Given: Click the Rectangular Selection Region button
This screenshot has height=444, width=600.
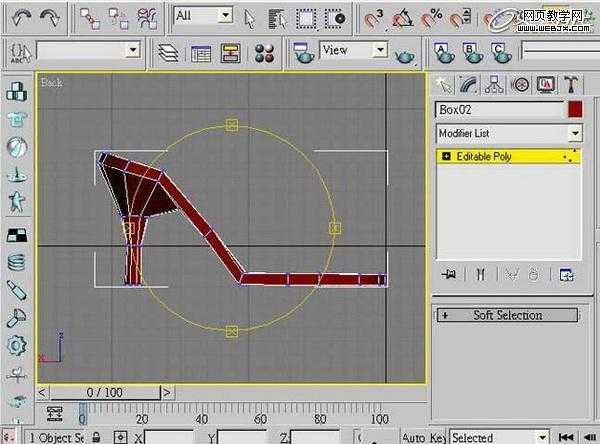Looking at the screenshot, I should [x=306, y=18].
